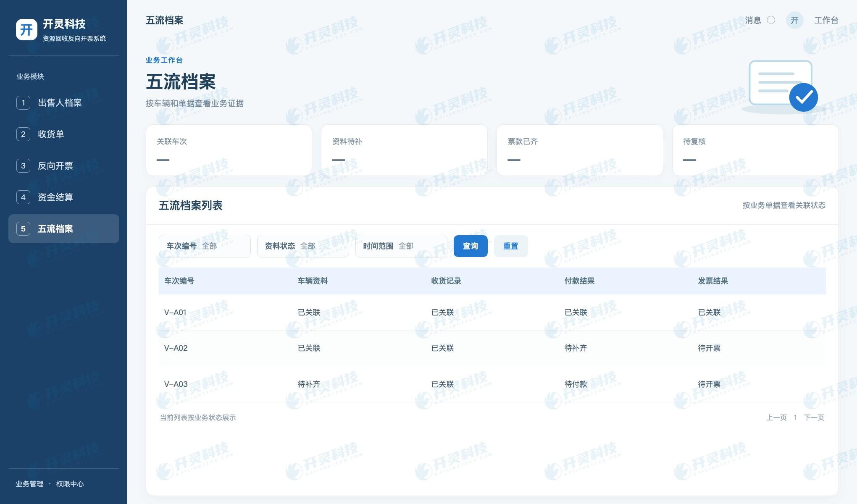The height and width of the screenshot is (504, 857).
Task: Open the 车次编号 filter dropdown
Action: pos(205,246)
